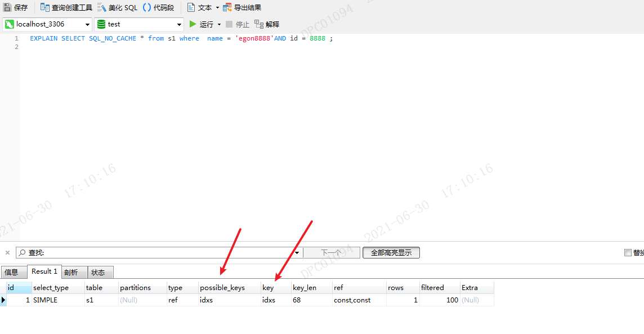
Task: Click the key column header
Action: click(x=276, y=288)
